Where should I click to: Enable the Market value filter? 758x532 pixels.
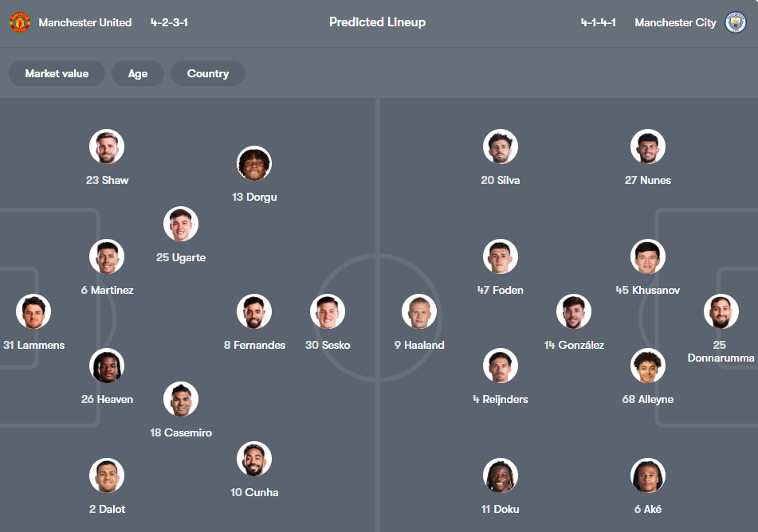[57, 73]
